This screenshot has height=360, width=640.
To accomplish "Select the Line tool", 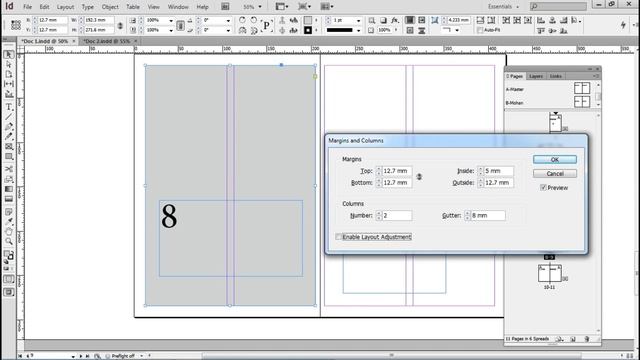I will 9,117.
